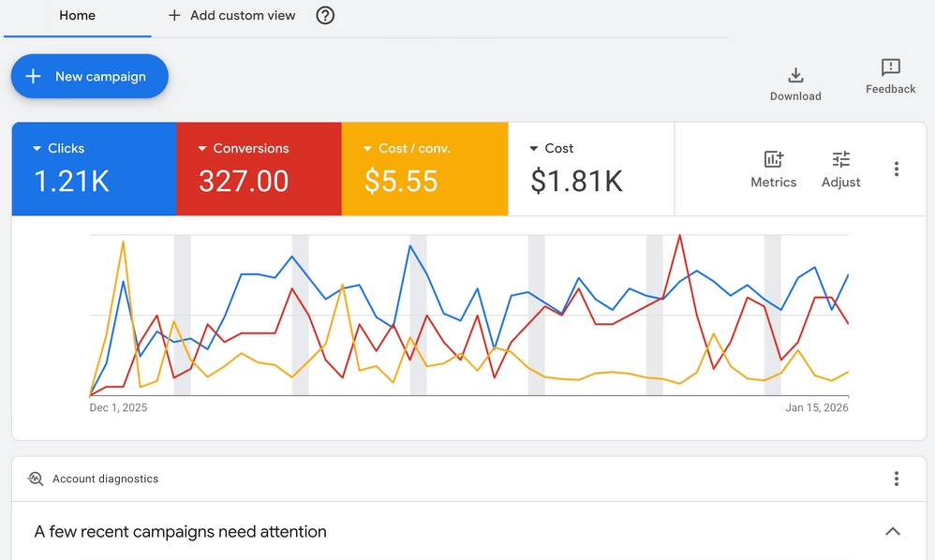
Task: Click the Dec 1, 2025 axis label
Action: tap(118, 407)
